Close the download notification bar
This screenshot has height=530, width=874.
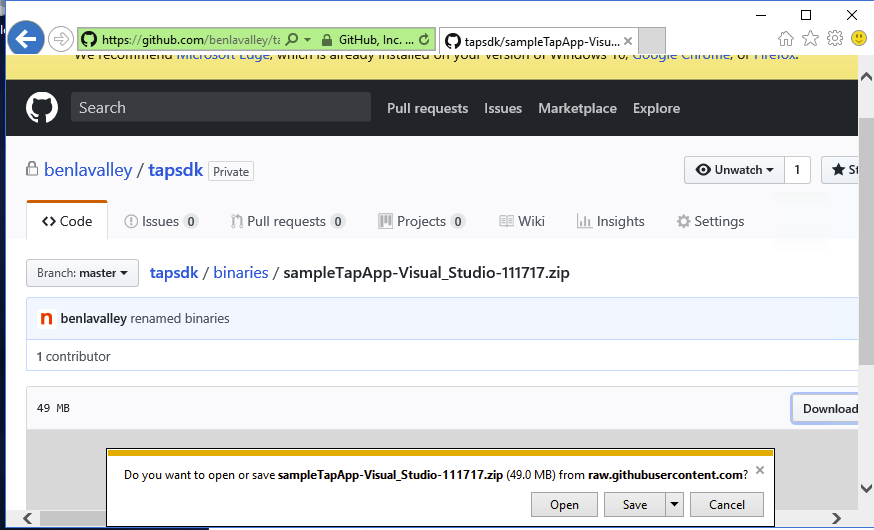pyautogui.click(x=760, y=470)
